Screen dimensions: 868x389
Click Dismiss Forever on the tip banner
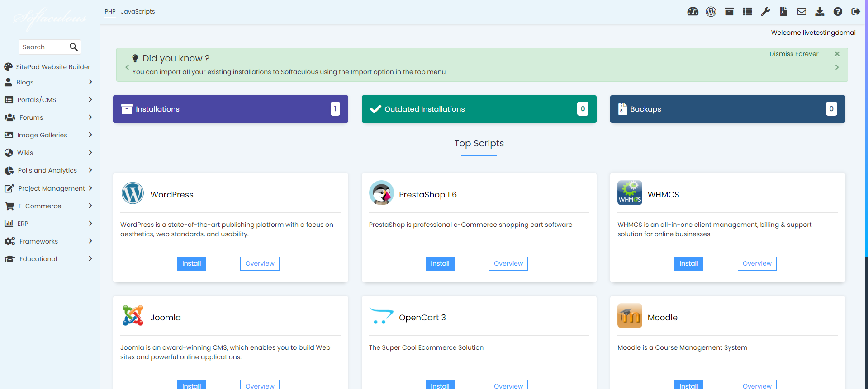(x=793, y=54)
